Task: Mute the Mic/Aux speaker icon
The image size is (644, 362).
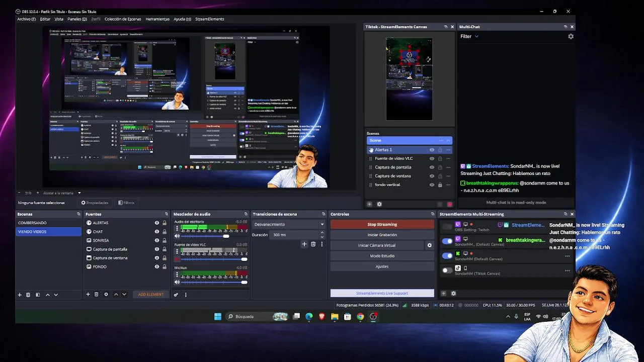Action: coord(177,282)
